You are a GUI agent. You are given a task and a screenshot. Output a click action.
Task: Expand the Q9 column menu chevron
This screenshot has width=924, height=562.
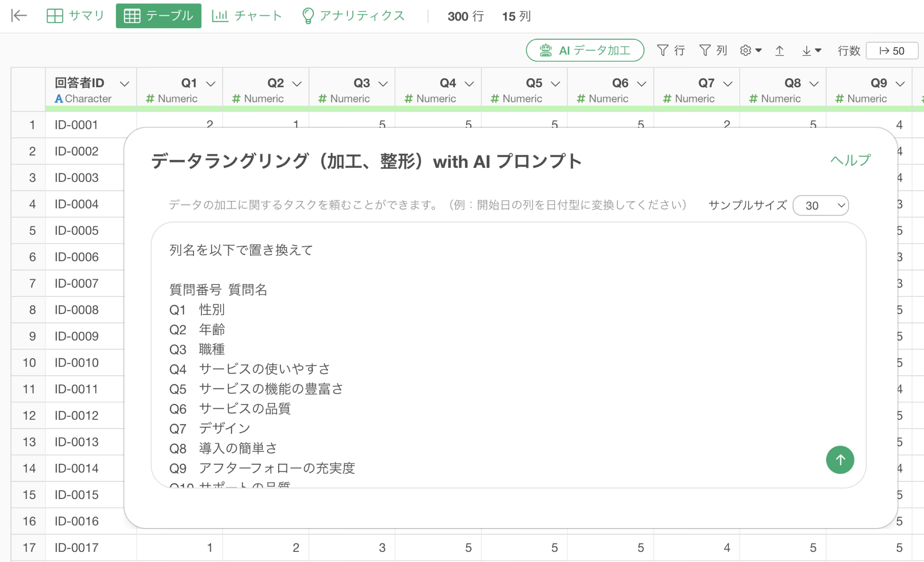tap(900, 83)
